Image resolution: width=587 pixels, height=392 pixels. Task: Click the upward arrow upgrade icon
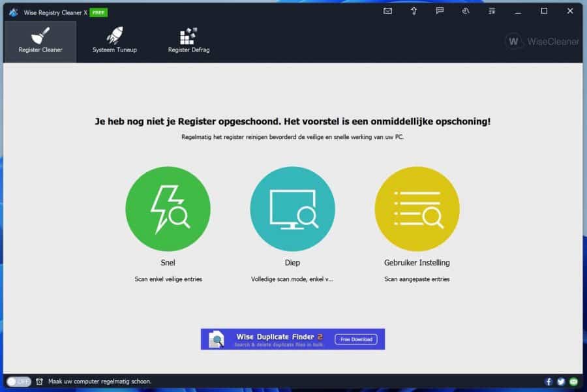[x=414, y=11]
